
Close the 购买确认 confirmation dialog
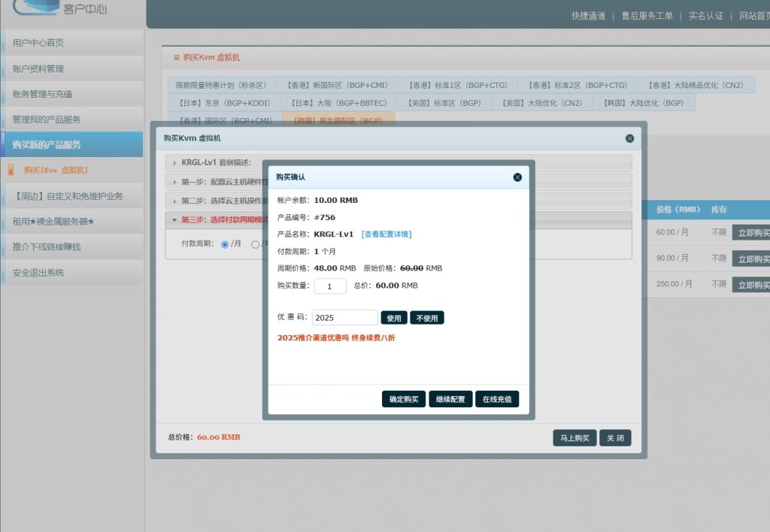click(517, 177)
